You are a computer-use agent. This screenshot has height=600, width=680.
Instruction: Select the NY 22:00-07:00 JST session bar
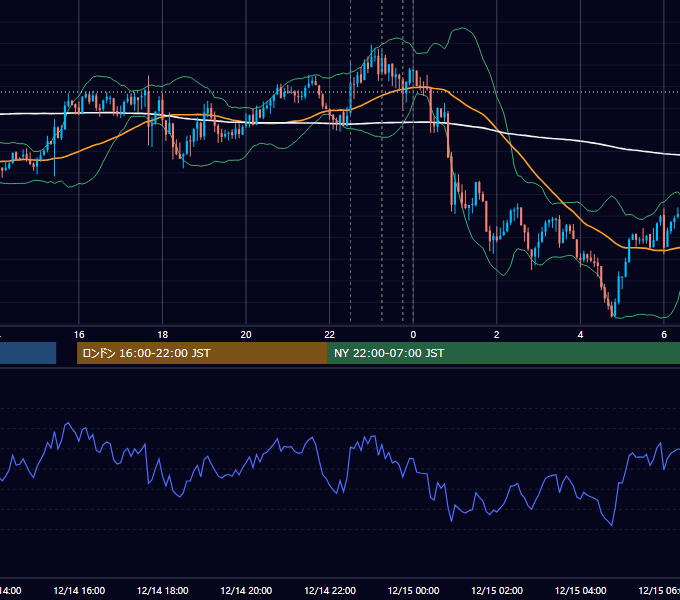pos(503,353)
